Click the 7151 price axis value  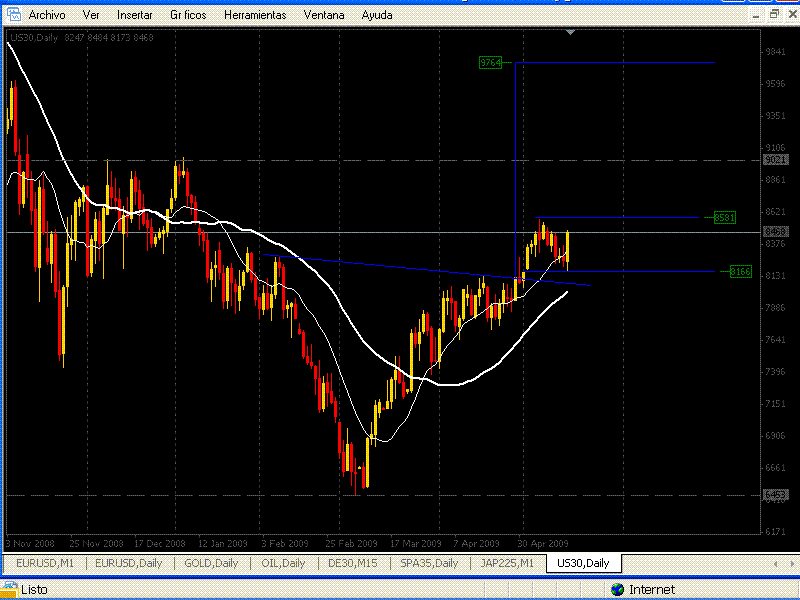[776, 404]
